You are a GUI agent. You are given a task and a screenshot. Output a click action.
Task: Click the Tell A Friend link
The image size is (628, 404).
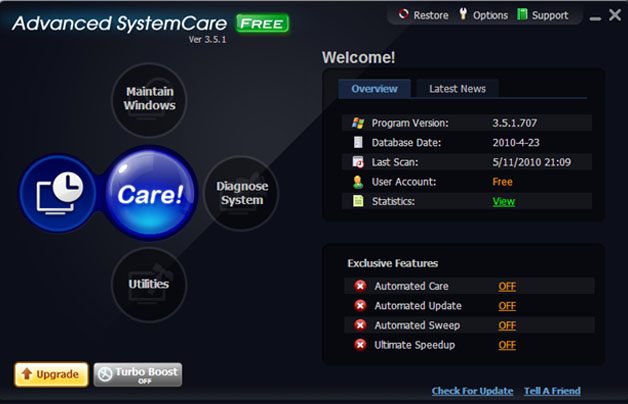pyautogui.click(x=552, y=391)
